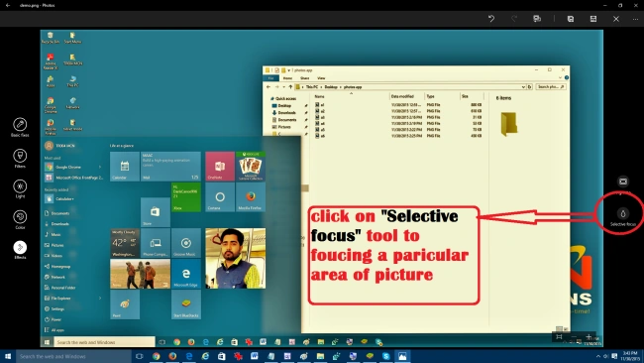The image size is (644, 363).
Task: Zoom out with the minus button
Action: 574,336
